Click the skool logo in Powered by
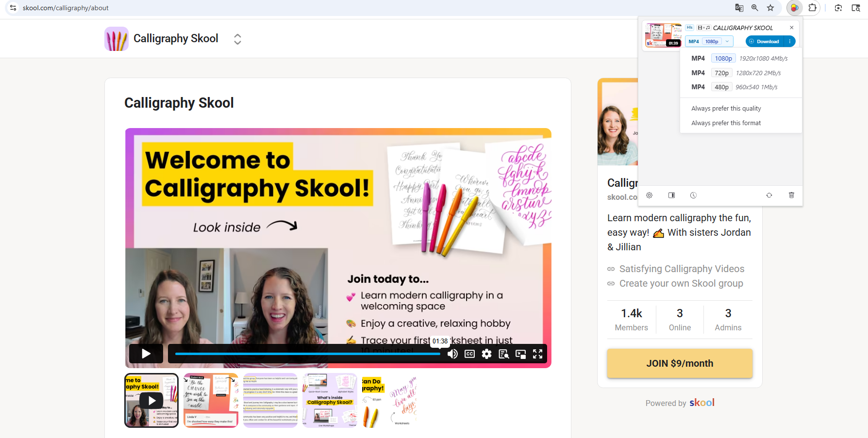Screen dimensions: 868x438 [x=702, y=403]
